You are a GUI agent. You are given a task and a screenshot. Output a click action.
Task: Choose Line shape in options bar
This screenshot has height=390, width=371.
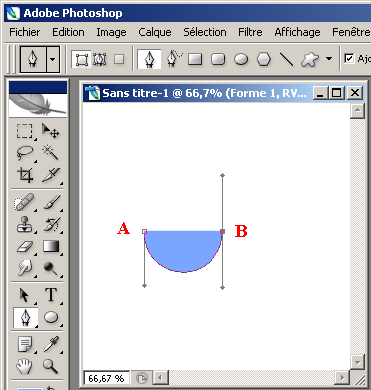tap(286, 59)
